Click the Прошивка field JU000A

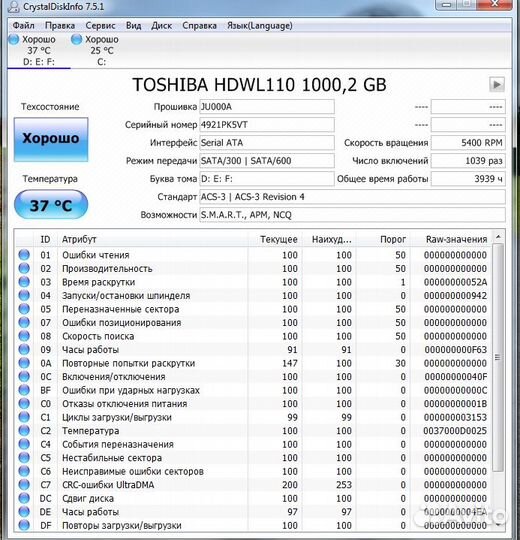point(267,107)
